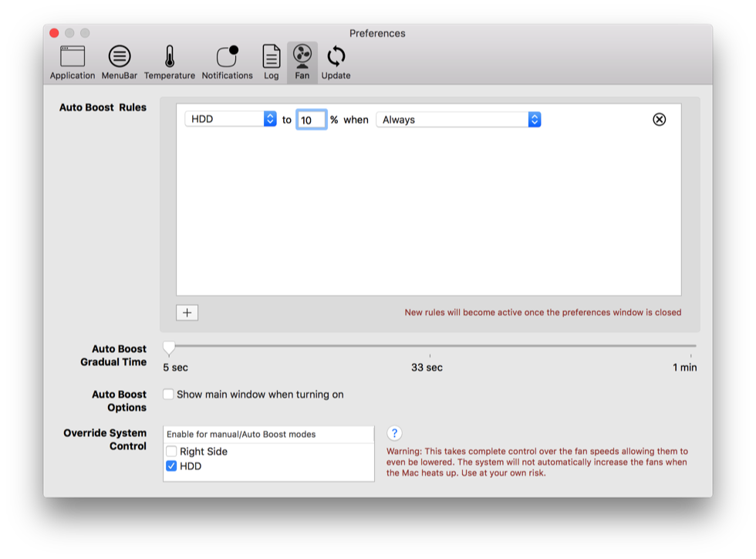Remove the HDD auto boost rule
This screenshot has width=756, height=559.
point(659,119)
